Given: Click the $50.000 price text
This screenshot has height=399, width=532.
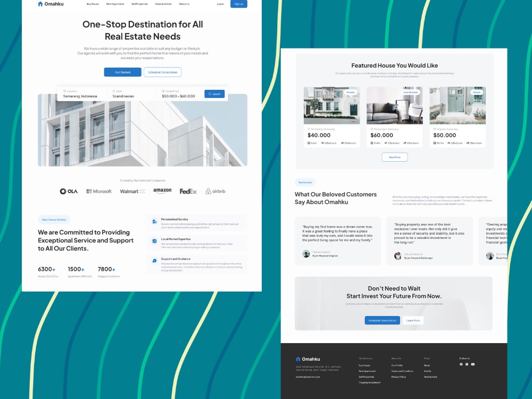Looking at the screenshot, I should [444, 135].
